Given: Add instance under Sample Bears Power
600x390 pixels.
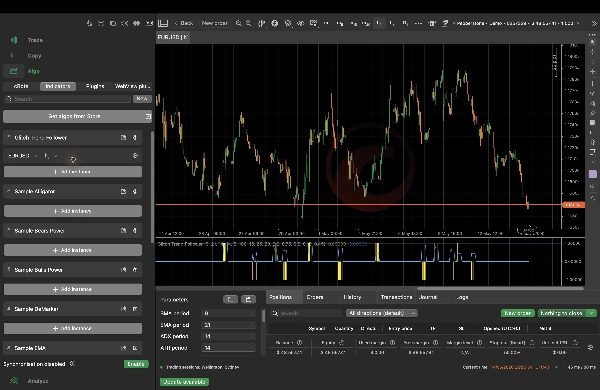Looking at the screenshot, I should click(x=73, y=250).
